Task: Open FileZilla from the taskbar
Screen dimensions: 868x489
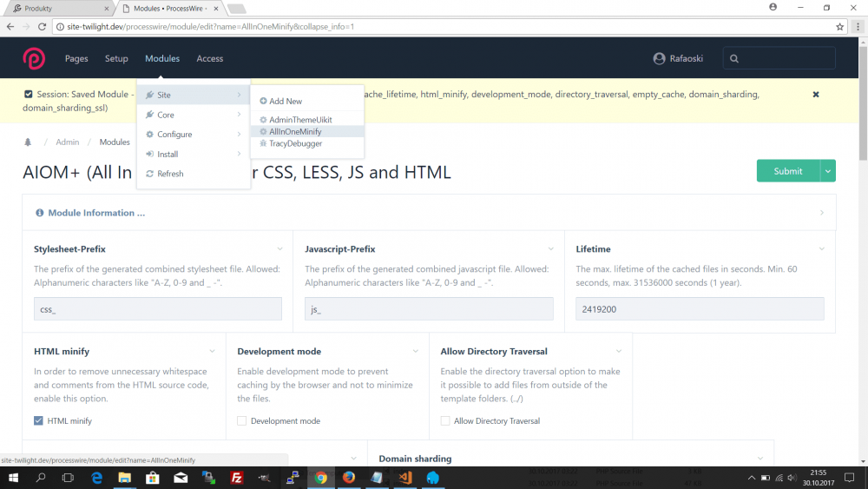Action: click(236, 478)
